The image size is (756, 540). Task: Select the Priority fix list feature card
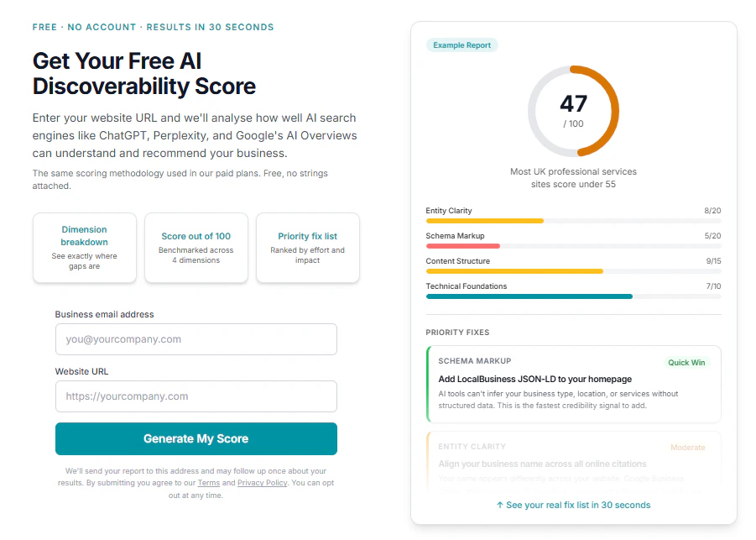pyautogui.click(x=307, y=248)
